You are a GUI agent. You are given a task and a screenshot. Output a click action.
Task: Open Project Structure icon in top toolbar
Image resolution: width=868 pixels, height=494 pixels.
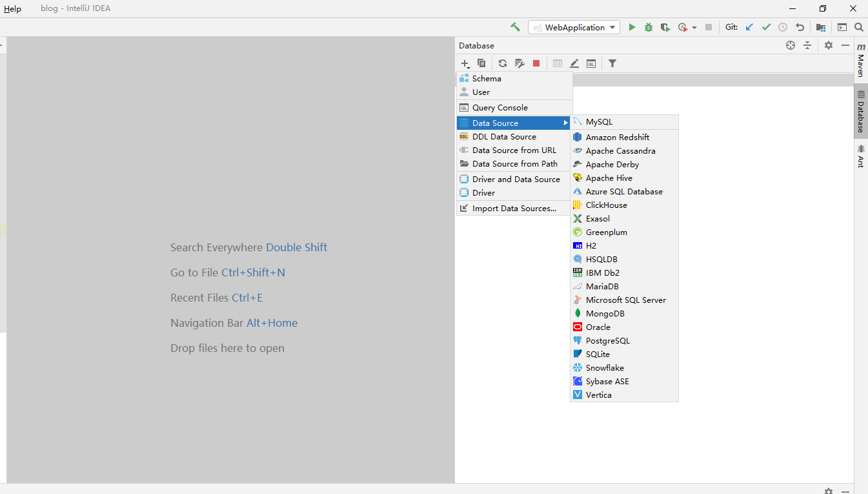point(821,27)
